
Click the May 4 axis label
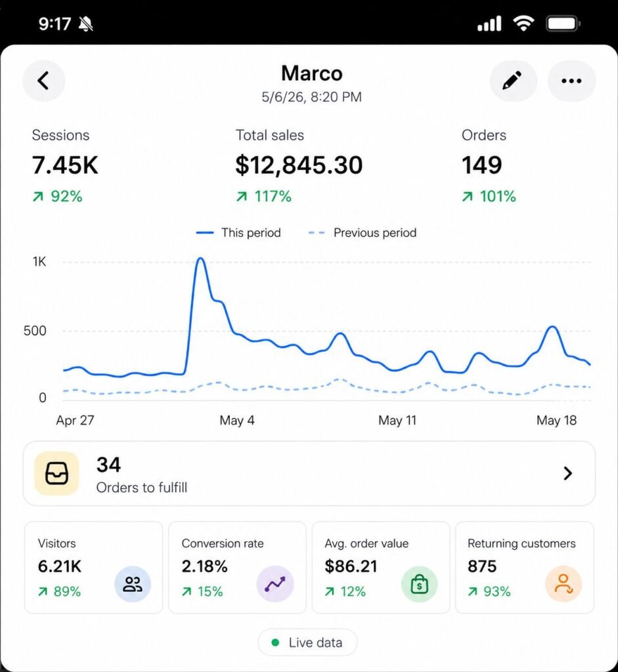tap(237, 420)
